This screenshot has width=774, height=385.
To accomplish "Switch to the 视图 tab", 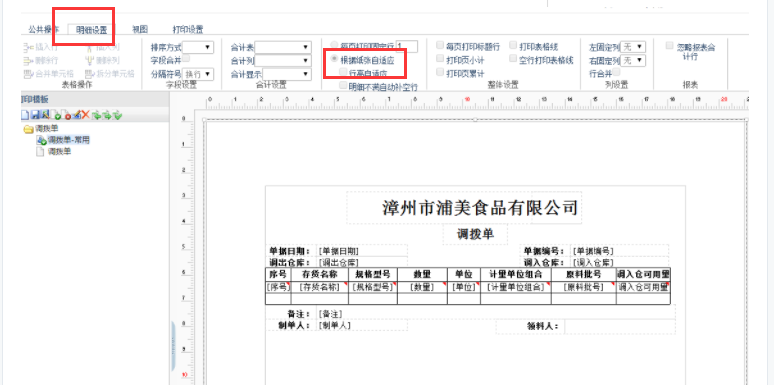I will click(140, 30).
